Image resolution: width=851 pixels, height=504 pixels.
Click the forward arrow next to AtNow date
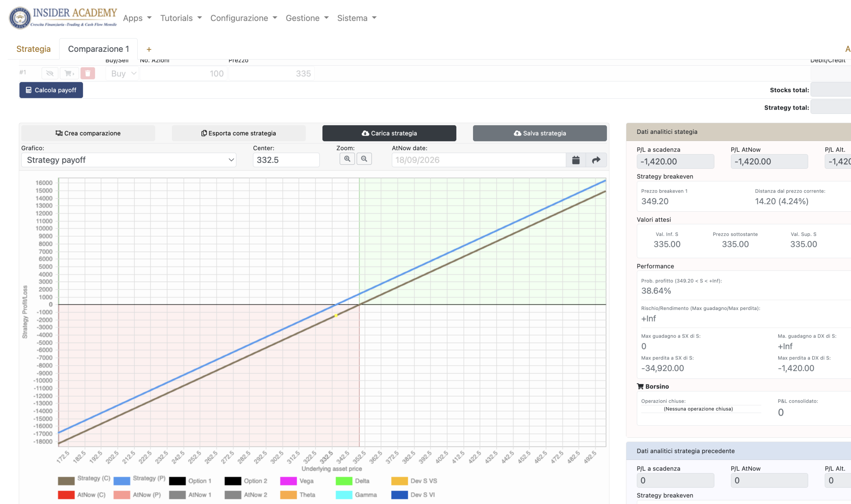coord(596,160)
